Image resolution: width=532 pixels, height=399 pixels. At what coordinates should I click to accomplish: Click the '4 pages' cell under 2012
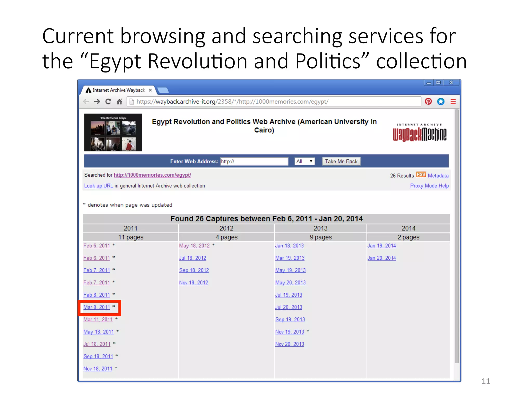227,237
